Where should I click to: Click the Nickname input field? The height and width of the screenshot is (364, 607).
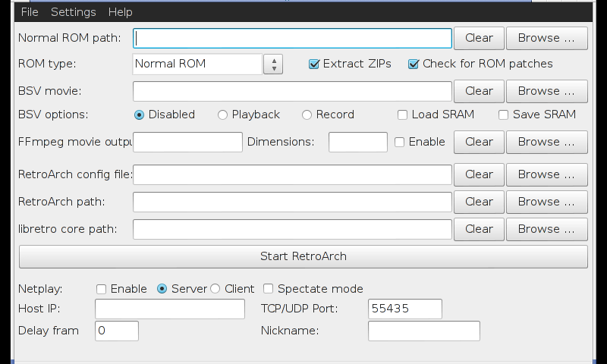tap(424, 331)
